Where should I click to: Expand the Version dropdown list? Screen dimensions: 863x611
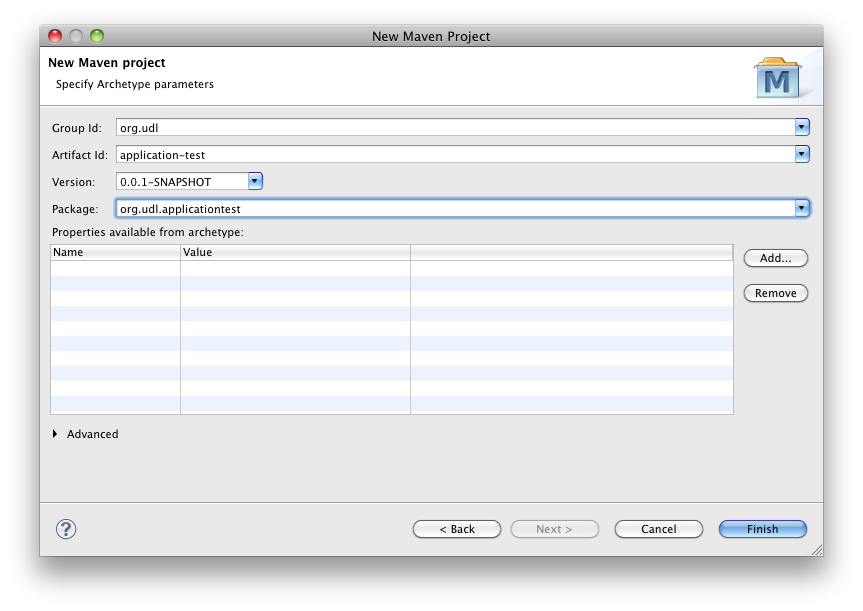pyautogui.click(x=254, y=181)
